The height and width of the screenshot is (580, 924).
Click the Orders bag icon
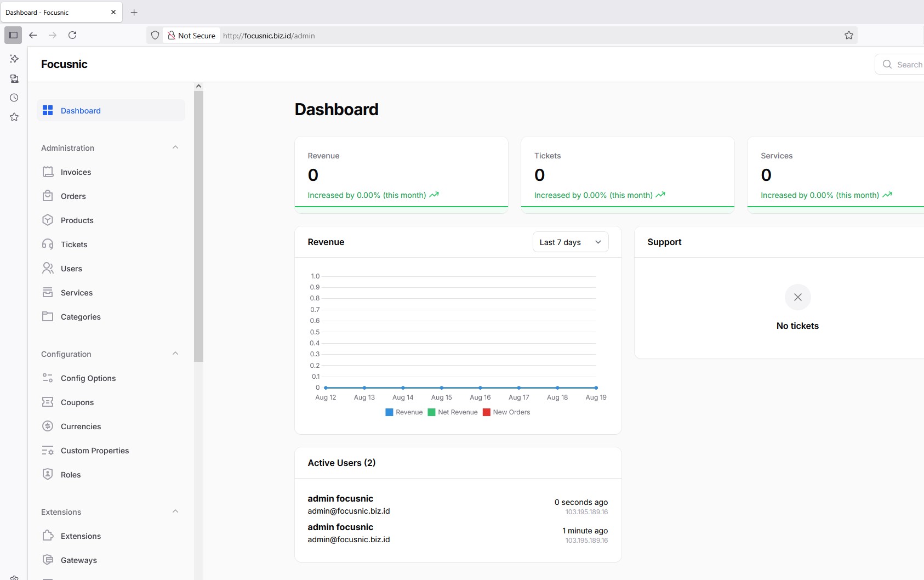[x=48, y=196]
